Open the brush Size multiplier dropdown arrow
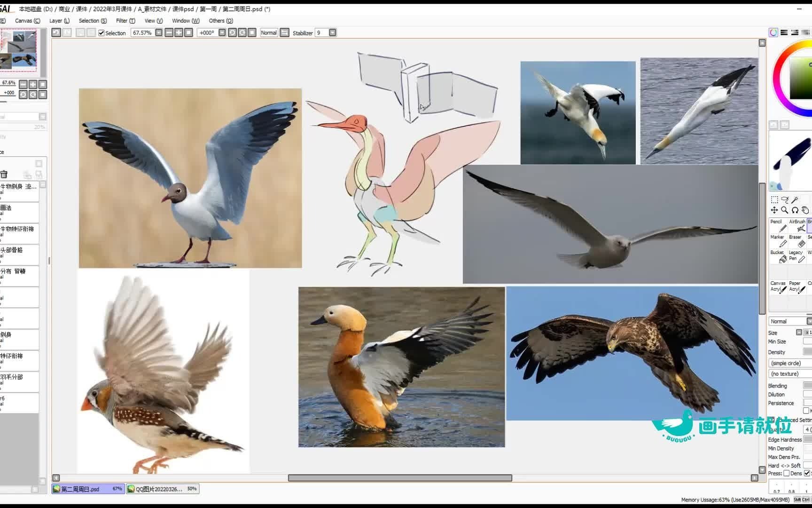Screen dimensions: 812x508 coord(799,333)
